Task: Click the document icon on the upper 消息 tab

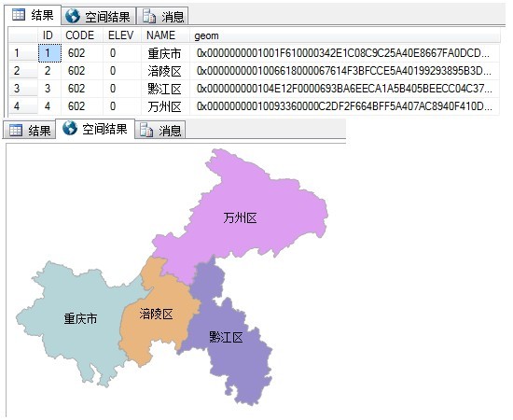Action: (149, 17)
